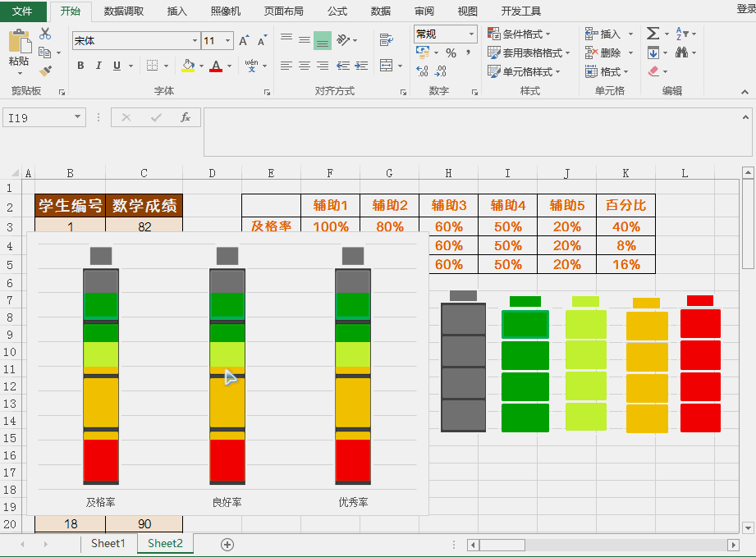Increase the indent
This screenshot has height=557, width=756.
pyautogui.click(x=362, y=66)
